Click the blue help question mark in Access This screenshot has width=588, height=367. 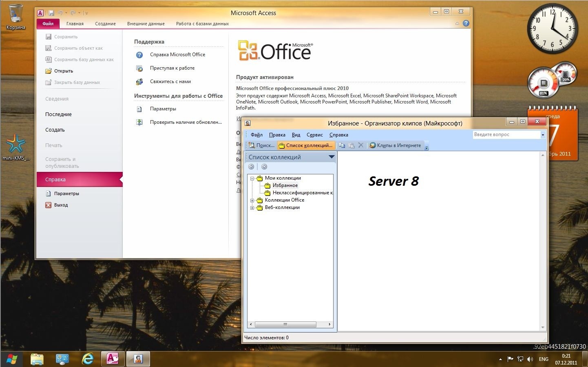[x=466, y=24]
